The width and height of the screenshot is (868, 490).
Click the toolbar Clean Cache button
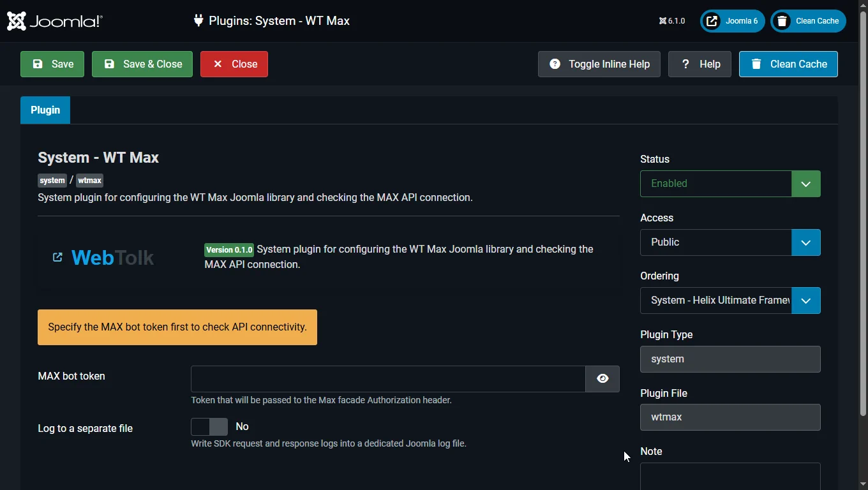(788, 64)
